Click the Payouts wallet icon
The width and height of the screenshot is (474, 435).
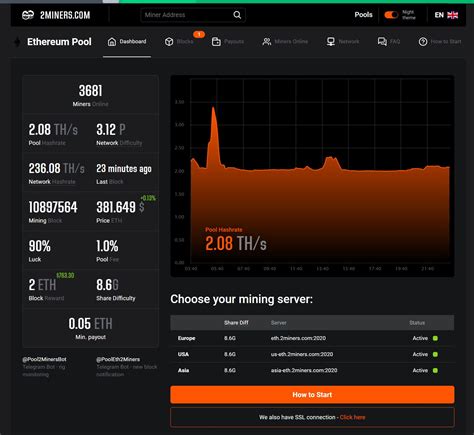click(x=216, y=42)
